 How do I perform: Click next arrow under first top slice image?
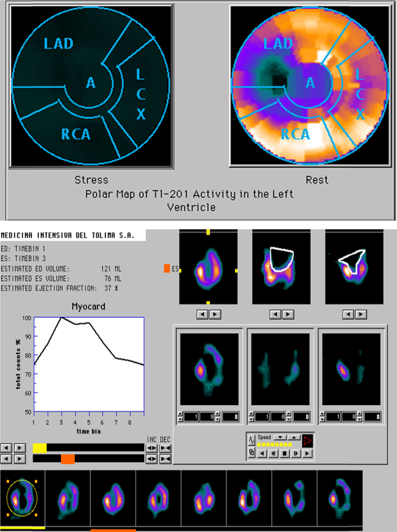tap(215, 314)
